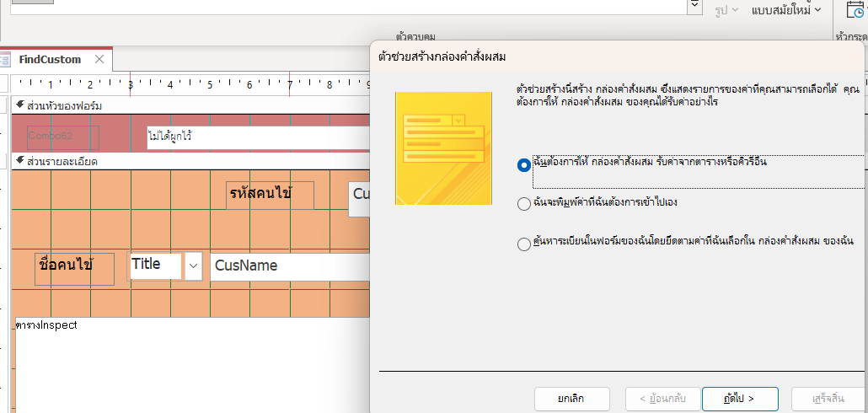Image resolution: width=868 pixels, height=413 pixels.
Task: Click the FindCustom form icon on tab
Action: coord(6,60)
